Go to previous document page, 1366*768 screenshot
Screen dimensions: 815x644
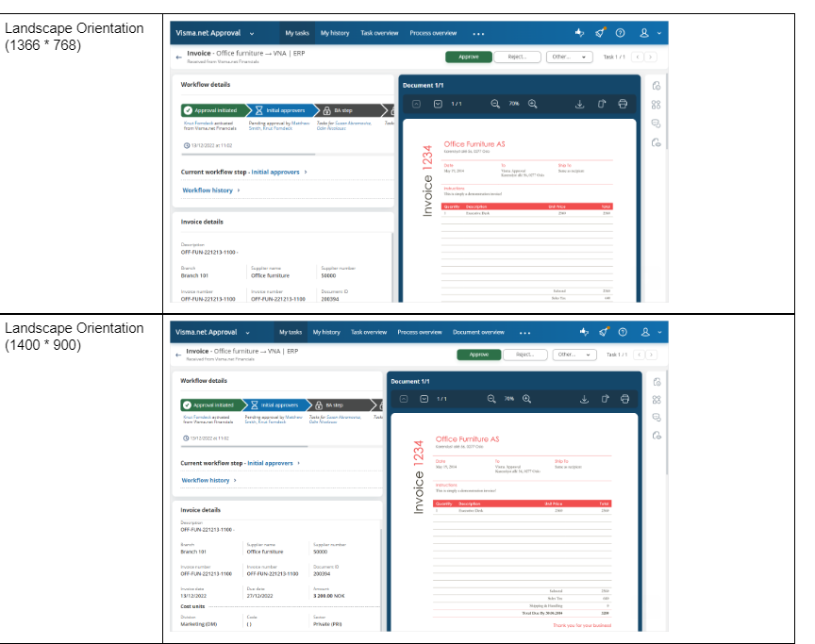(416, 104)
